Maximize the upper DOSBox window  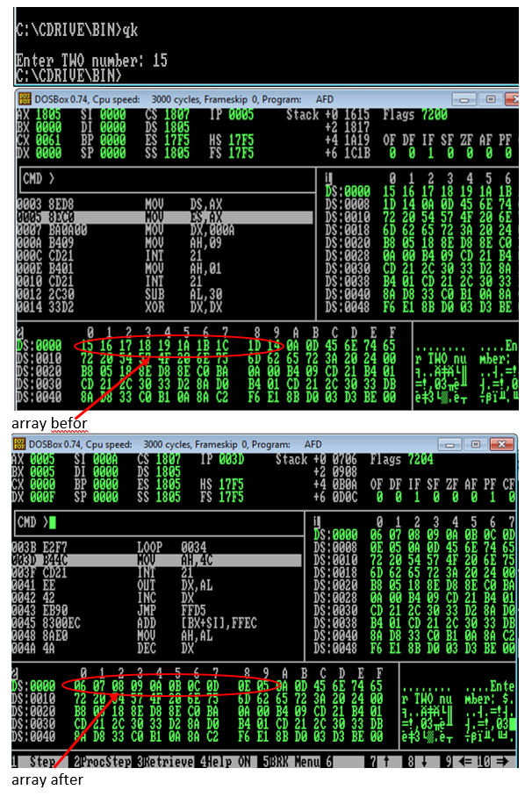pyautogui.click(x=488, y=98)
